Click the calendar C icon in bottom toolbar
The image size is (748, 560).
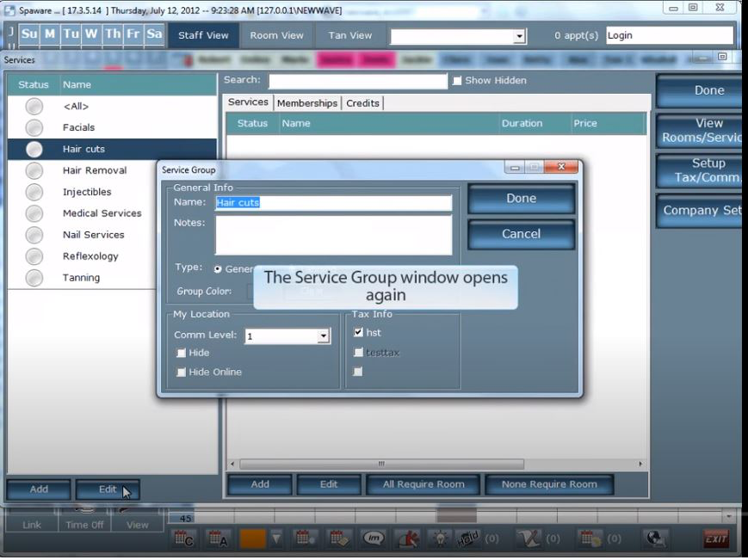coord(183,538)
